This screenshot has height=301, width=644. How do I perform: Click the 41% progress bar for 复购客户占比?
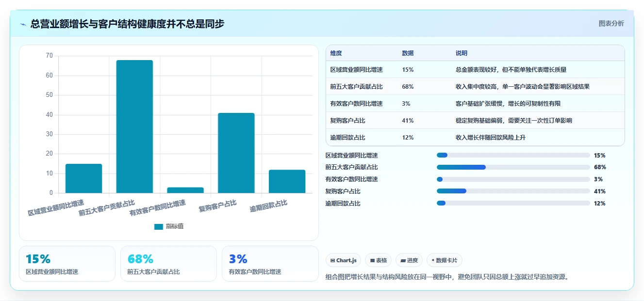[x=513, y=191]
